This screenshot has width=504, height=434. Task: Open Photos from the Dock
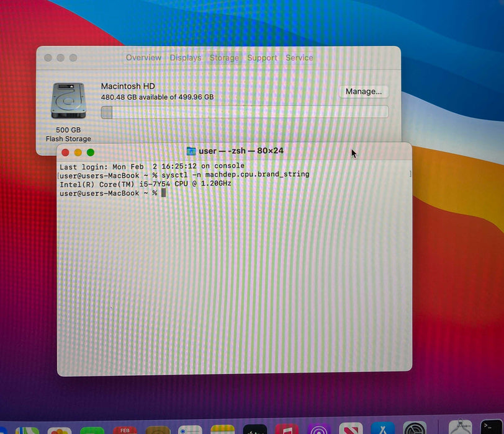[60, 430]
